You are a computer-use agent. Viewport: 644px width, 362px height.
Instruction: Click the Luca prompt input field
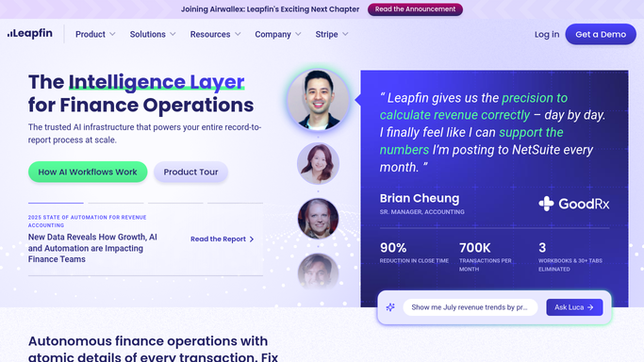tap(470, 307)
